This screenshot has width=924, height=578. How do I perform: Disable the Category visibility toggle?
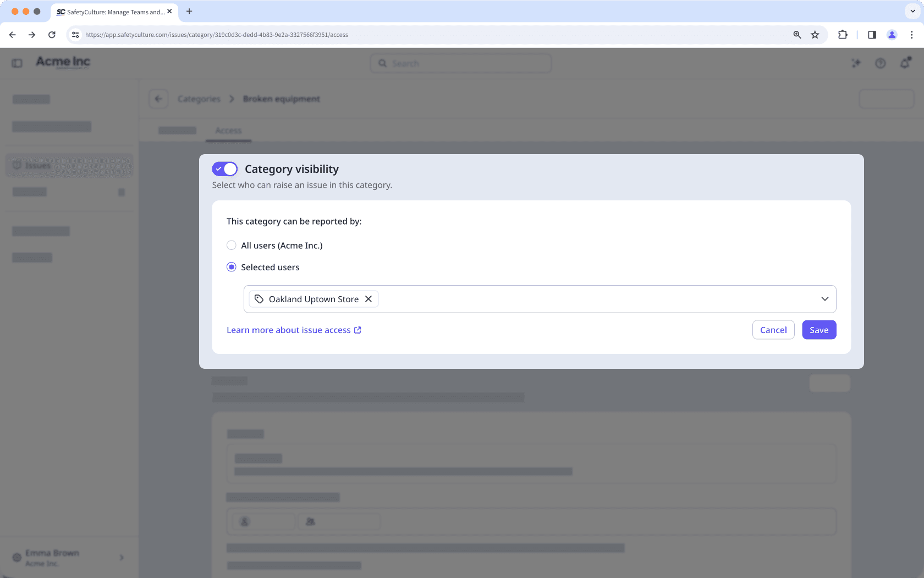tap(224, 168)
